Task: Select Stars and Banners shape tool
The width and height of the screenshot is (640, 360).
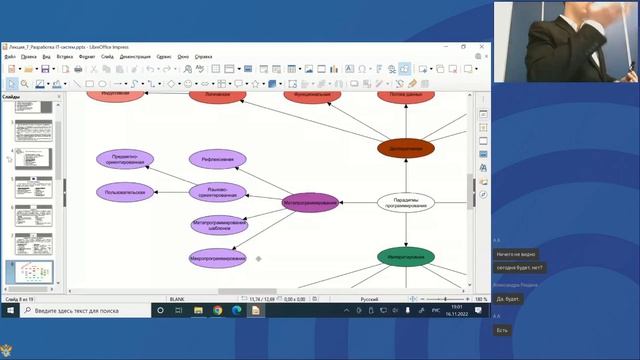Action: click(255, 84)
